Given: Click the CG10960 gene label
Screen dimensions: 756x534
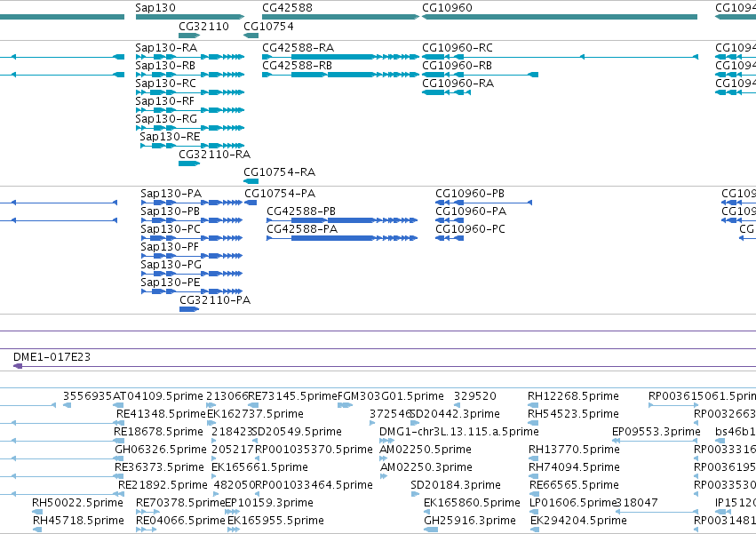Looking at the screenshot, I should [447, 8].
